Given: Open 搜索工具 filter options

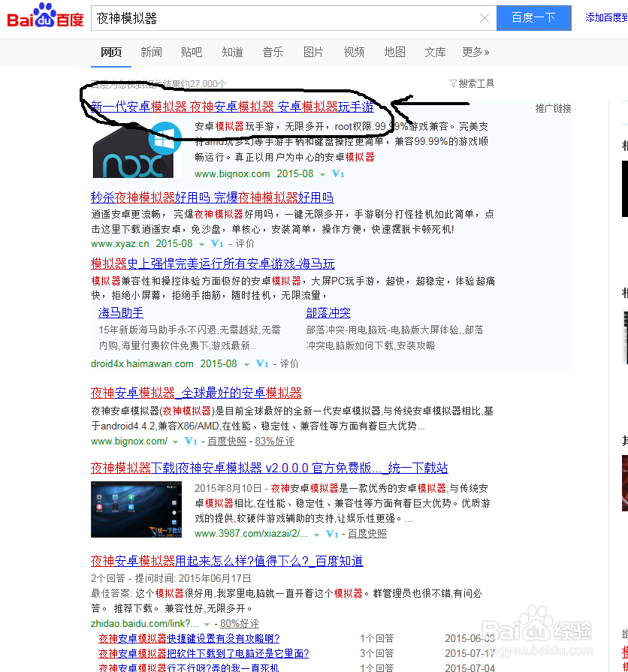Looking at the screenshot, I should pos(472,83).
